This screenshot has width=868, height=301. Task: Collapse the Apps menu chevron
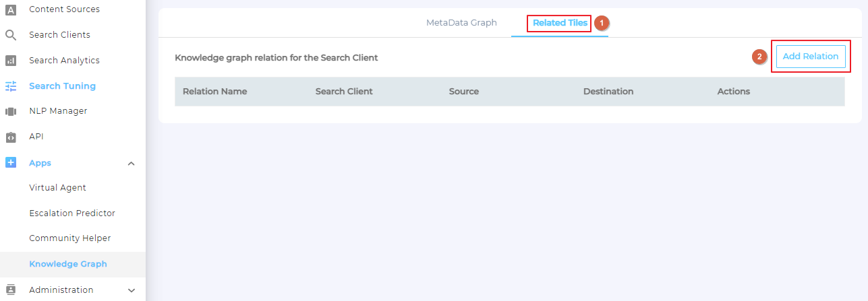[x=132, y=164]
